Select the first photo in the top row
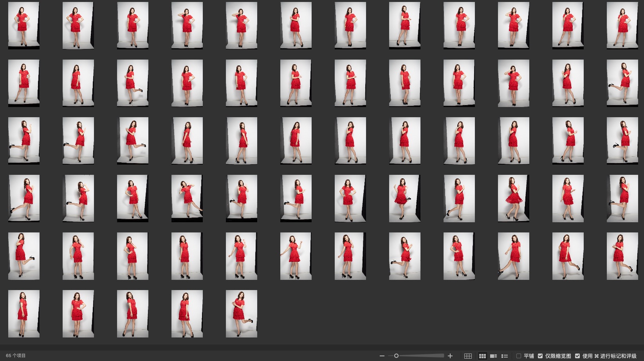This screenshot has height=361, width=644. click(24, 25)
